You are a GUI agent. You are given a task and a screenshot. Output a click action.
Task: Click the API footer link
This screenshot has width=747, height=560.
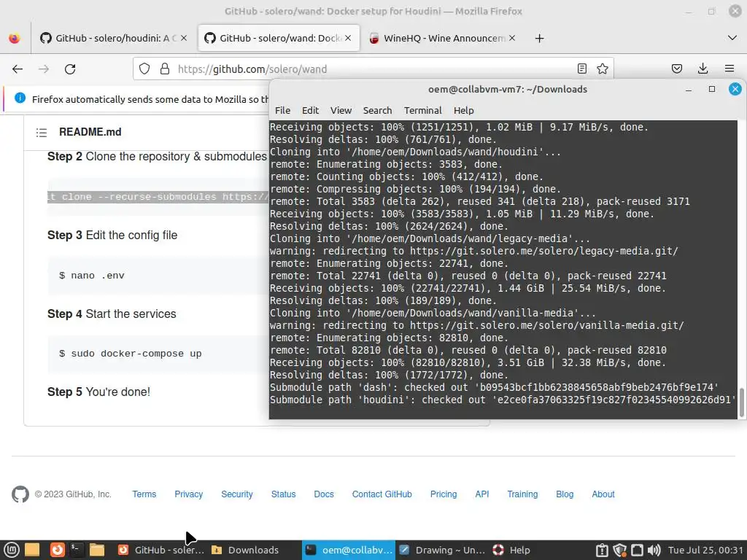click(x=482, y=494)
